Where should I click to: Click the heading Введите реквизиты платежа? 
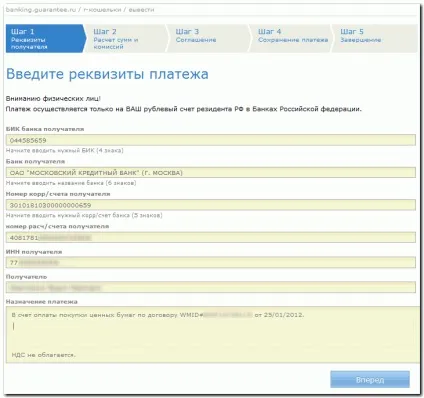pos(107,74)
